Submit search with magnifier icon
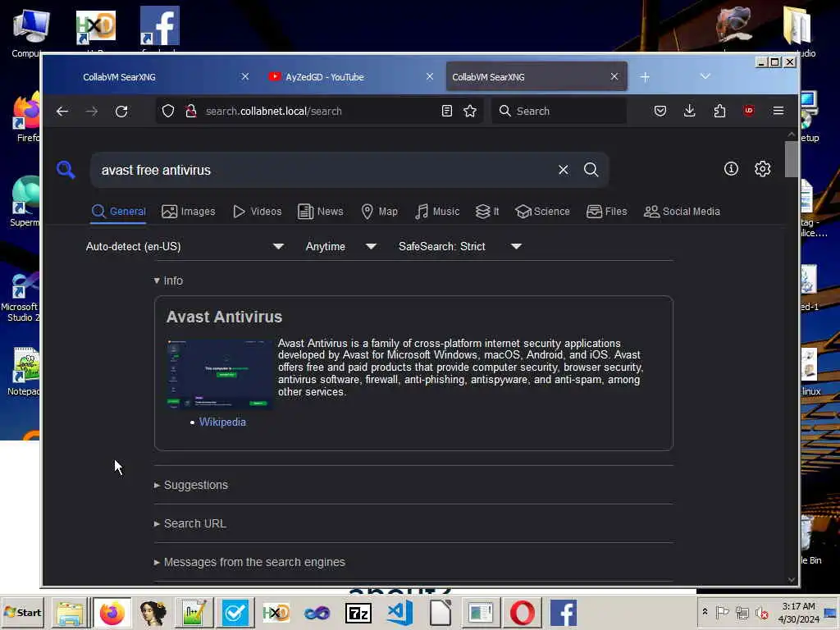Image resolution: width=840 pixels, height=630 pixels. [x=591, y=170]
